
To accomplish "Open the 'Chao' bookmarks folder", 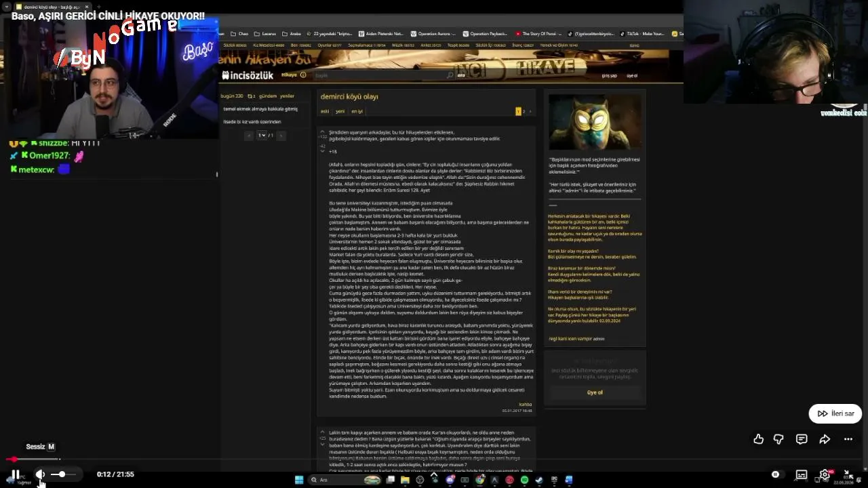I will (x=240, y=34).
